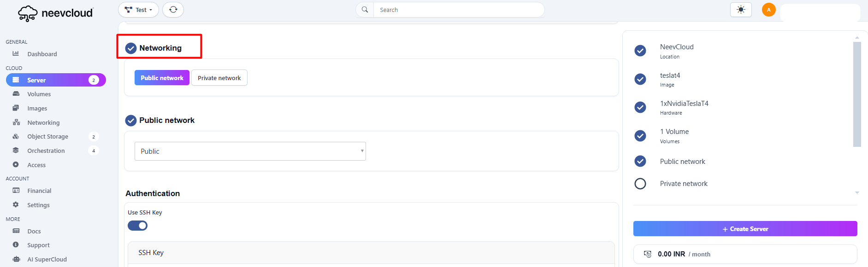This screenshot has height=267, width=868.
Task: Click the Search input field
Action: point(458,10)
